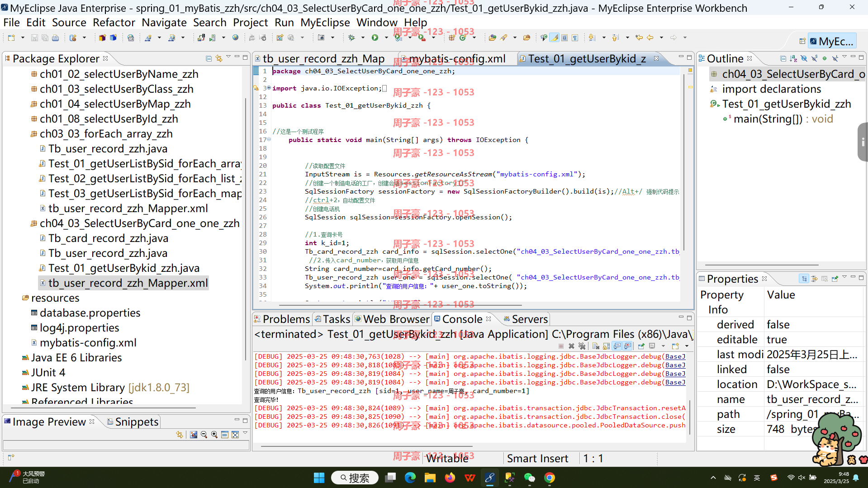The image size is (868, 488).
Task: Click the MyEclipse perspective button
Action: point(832,42)
